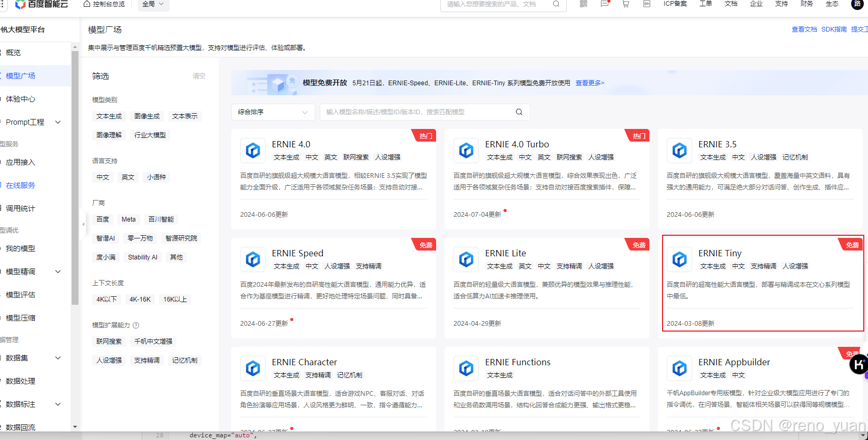
Task: Open the SDK指南 link
Action: [x=834, y=29]
